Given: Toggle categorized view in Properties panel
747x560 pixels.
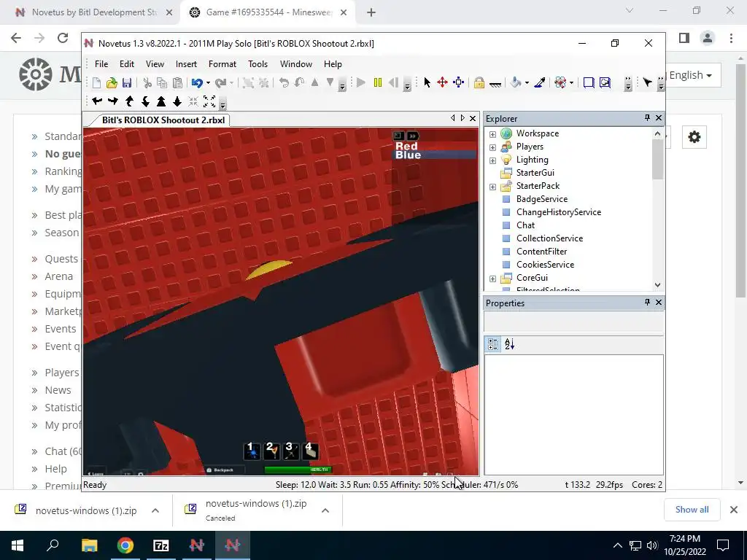Looking at the screenshot, I should coord(493,344).
